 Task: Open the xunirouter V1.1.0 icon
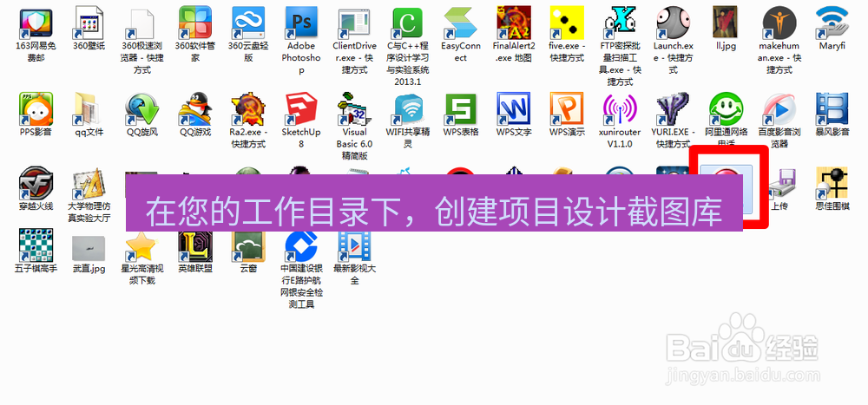click(x=621, y=108)
